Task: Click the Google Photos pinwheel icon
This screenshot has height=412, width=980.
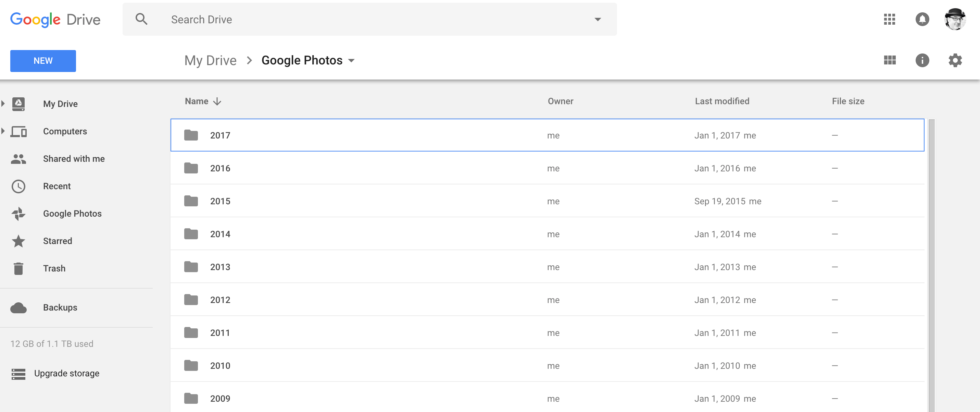Action: [x=18, y=214]
